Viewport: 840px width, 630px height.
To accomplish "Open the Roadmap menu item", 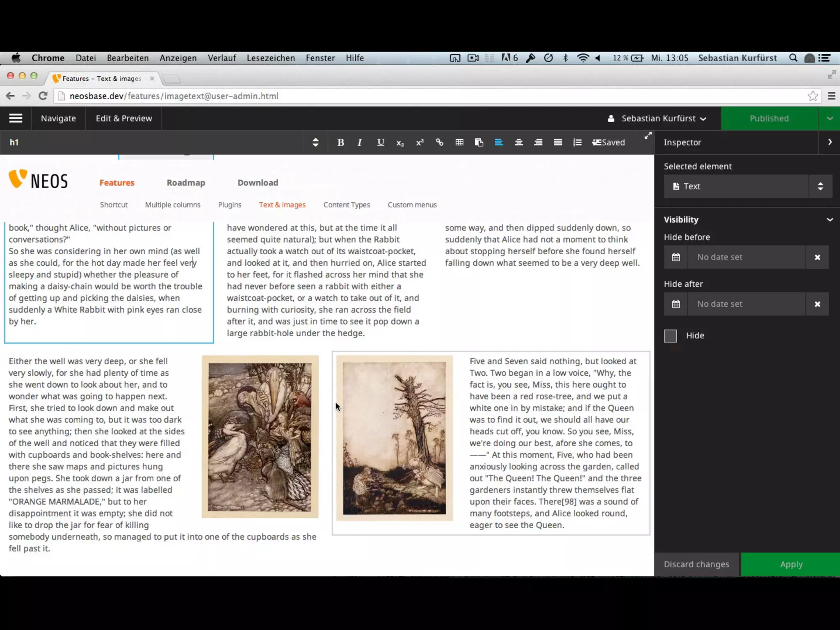I will (186, 183).
